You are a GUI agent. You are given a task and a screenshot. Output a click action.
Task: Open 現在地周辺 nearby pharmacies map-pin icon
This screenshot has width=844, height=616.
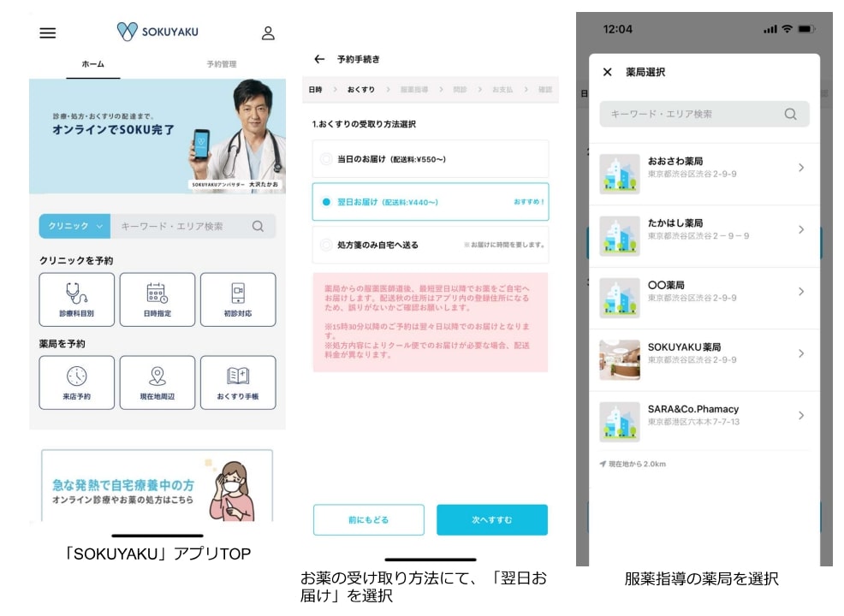tap(157, 382)
